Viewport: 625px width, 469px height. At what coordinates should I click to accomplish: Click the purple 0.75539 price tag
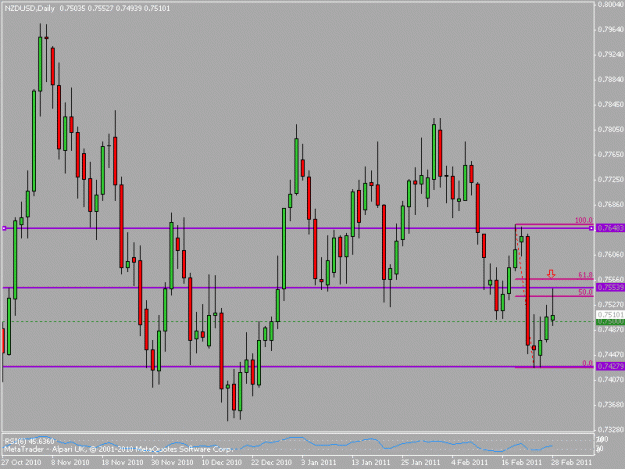[610, 287]
